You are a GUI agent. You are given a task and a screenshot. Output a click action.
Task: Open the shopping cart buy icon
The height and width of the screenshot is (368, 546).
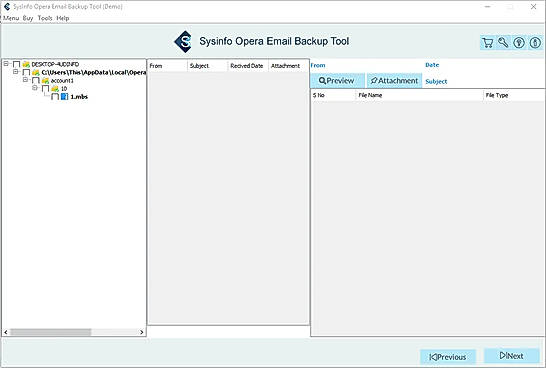tap(488, 43)
